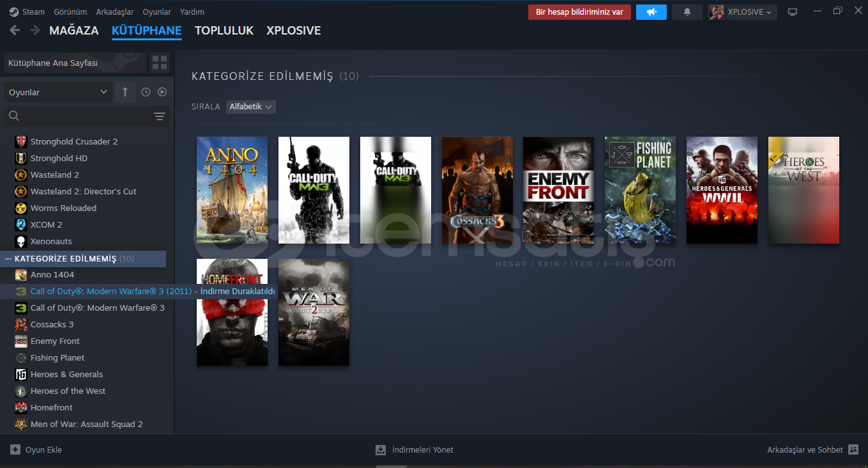This screenshot has width=868, height=468.
Task: Open Cossacks 3 cover thumbnail
Action: click(477, 190)
